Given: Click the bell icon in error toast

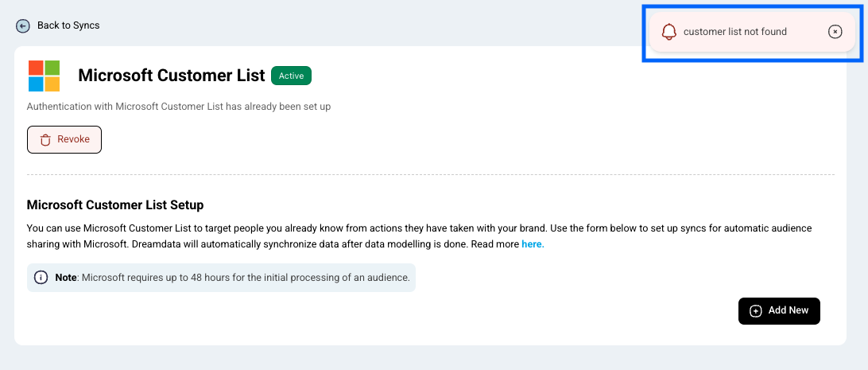Looking at the screenshot, I should click(x=669, y=32).
